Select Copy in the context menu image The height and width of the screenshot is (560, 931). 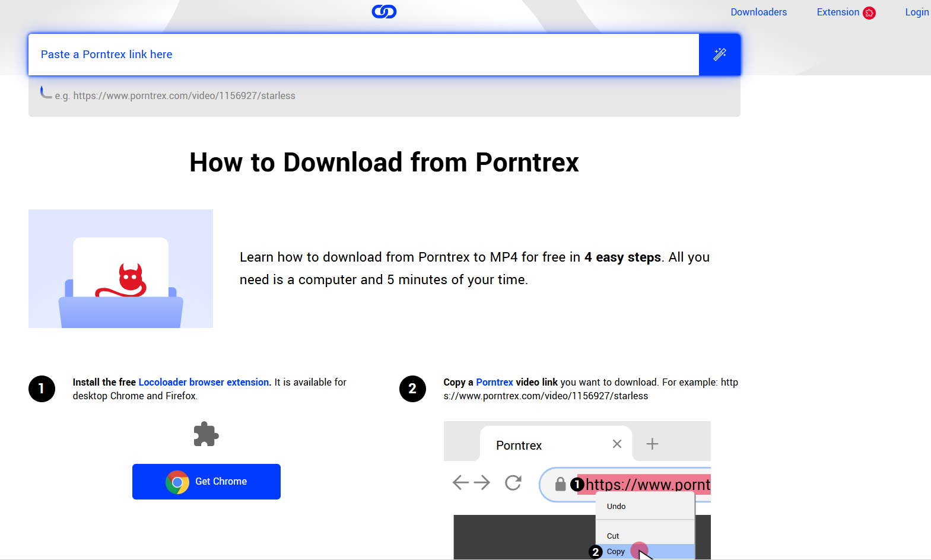coord(616,552)
